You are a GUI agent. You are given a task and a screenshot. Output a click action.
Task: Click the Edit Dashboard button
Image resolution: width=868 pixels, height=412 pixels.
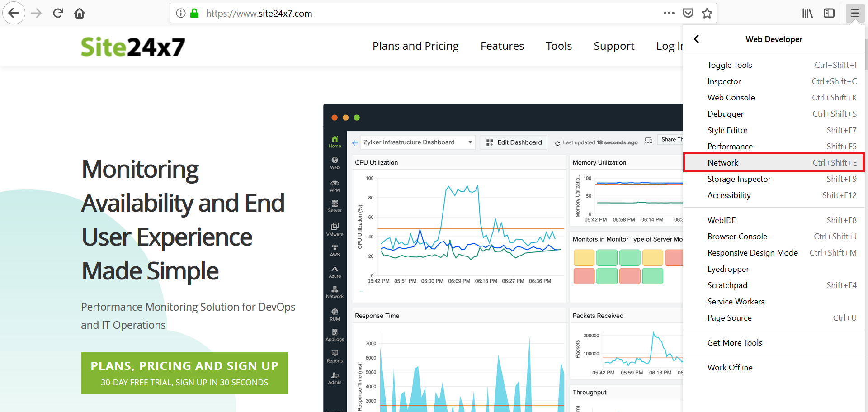(514, 142)
